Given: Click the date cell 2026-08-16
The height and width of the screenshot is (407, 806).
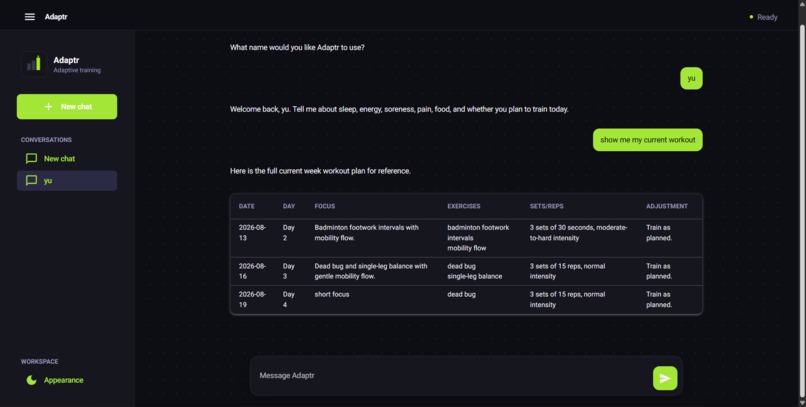Looking at the screenshot, I should pyautogui.click(x=252, y=271).
